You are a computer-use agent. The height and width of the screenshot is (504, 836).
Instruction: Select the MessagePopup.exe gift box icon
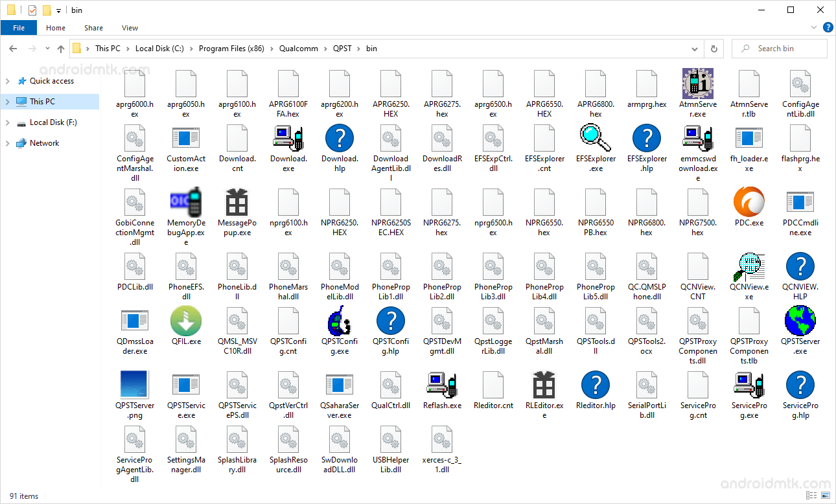pyautogui.click(x=237, y=203)
